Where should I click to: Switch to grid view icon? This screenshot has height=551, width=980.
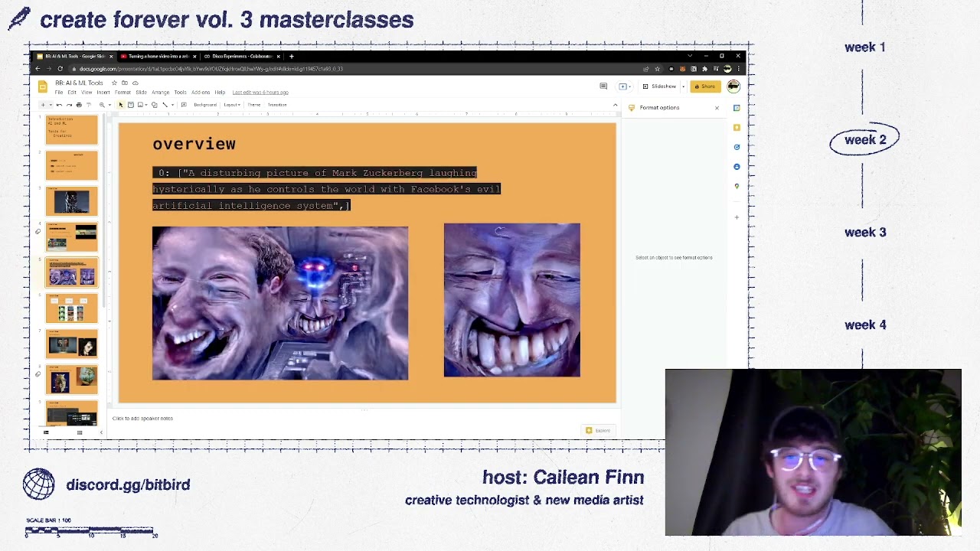(79, 432)
